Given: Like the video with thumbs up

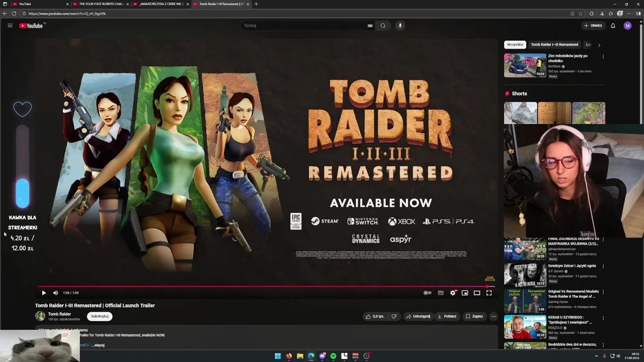Looking at the screenshot, I should pyautogui.click(x=374, y=316).
